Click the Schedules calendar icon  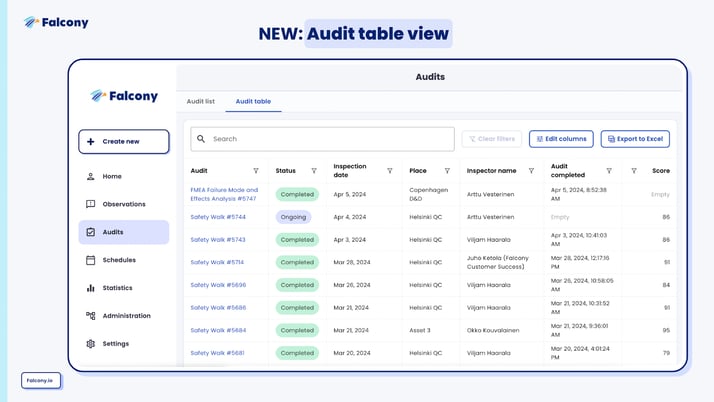91,260
